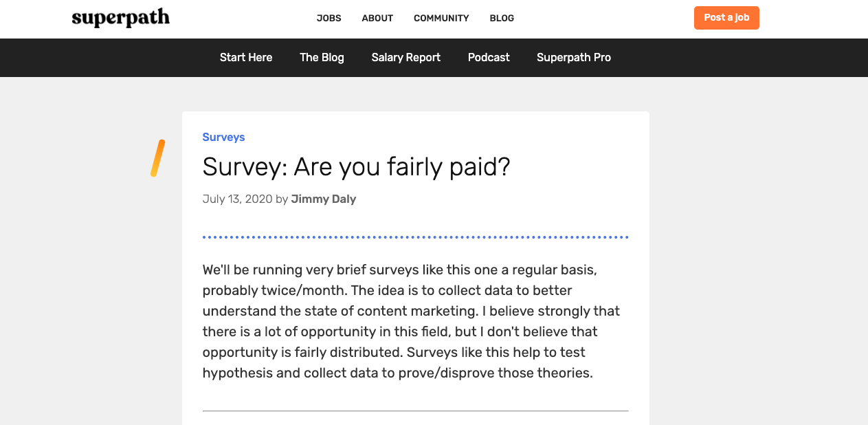Click the superpath logo
The height and width of the screenshot is (425, 868).
click(x=120, y=18)
